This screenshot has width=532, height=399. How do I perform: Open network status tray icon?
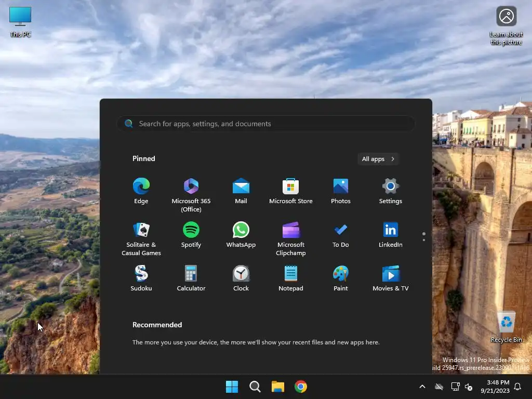[455, 387]
